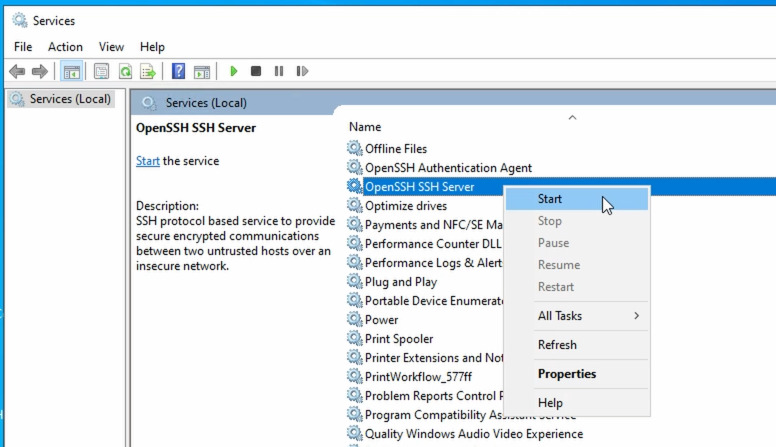The height and width of the screenshot is (447, 776).
Task: Choose Help in the context menu
Action: click(577, 403)
